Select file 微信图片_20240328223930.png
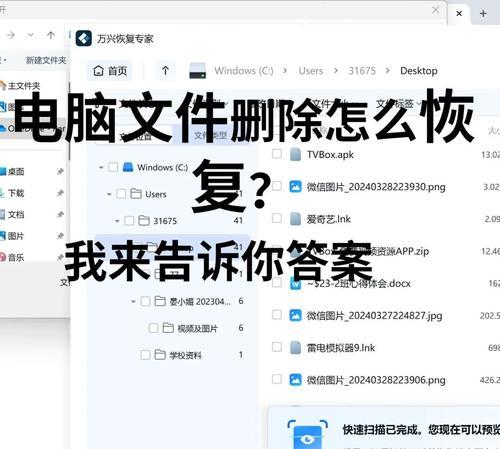The width and height of the screenshot is (500, 449). pos(376,187)
